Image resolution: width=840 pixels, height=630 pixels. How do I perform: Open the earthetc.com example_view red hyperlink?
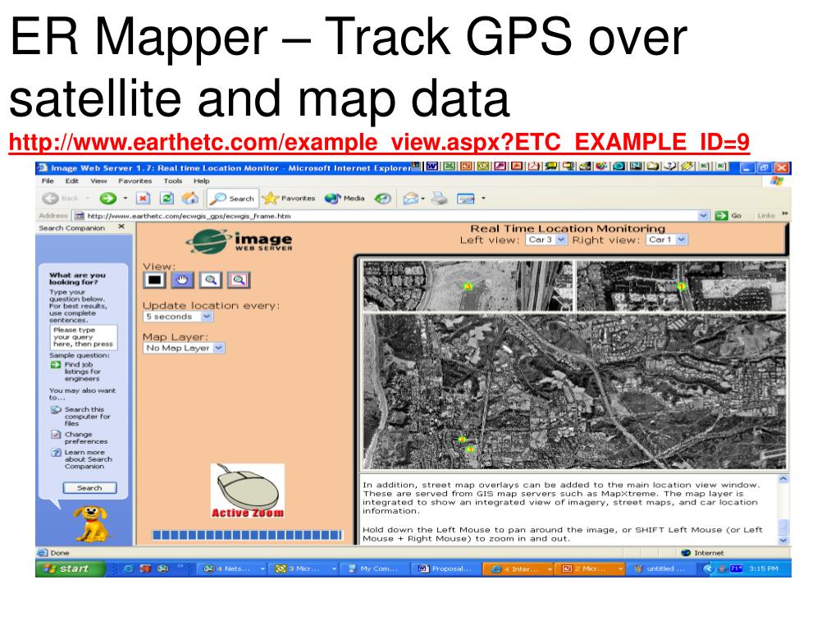pyautogui.click(x=379, y=143)
